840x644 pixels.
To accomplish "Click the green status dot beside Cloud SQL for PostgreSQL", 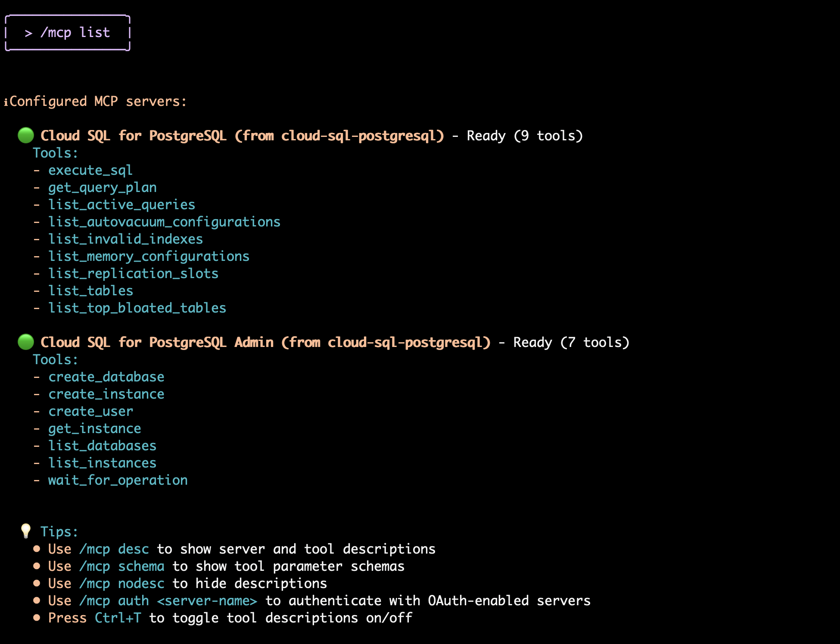I will click(26, 135).
